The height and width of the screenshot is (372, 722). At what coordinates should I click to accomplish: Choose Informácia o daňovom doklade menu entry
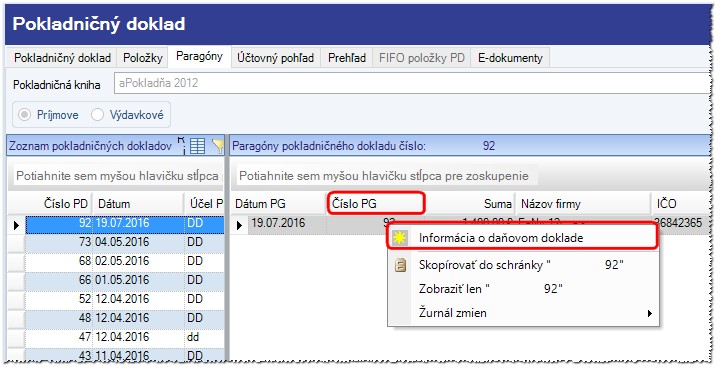(523, 238)
